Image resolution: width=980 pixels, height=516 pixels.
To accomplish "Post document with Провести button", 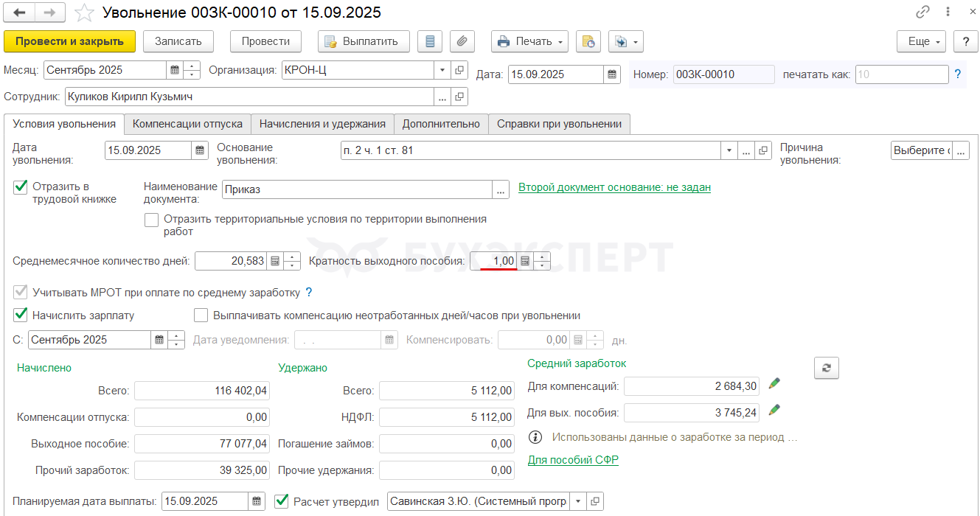I will (265, 41).
